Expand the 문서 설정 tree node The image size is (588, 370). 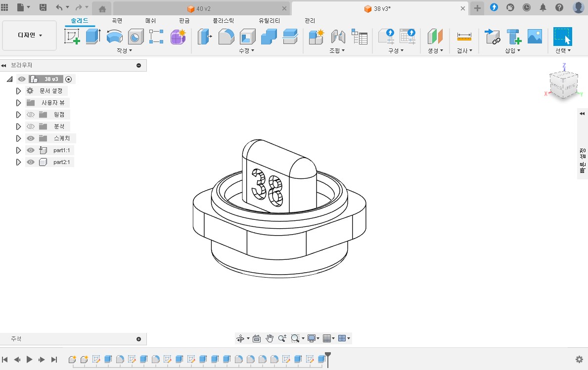pyautogui.click(x=18, y=91)
